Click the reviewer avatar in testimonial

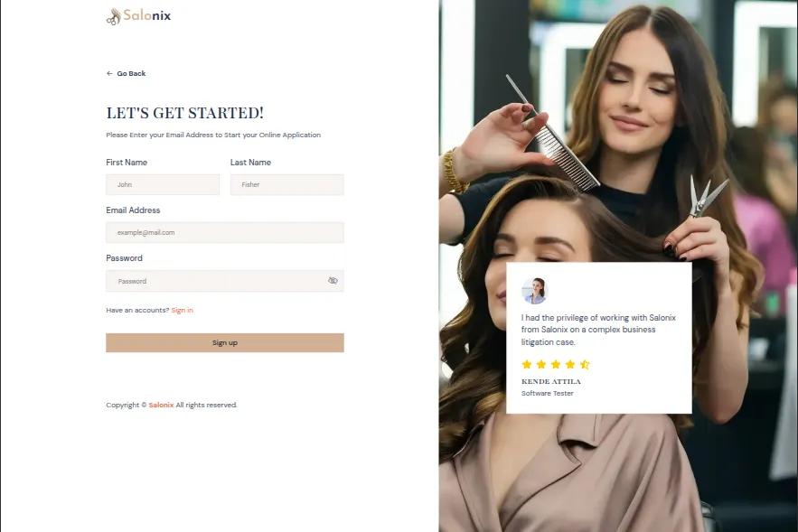535,291
